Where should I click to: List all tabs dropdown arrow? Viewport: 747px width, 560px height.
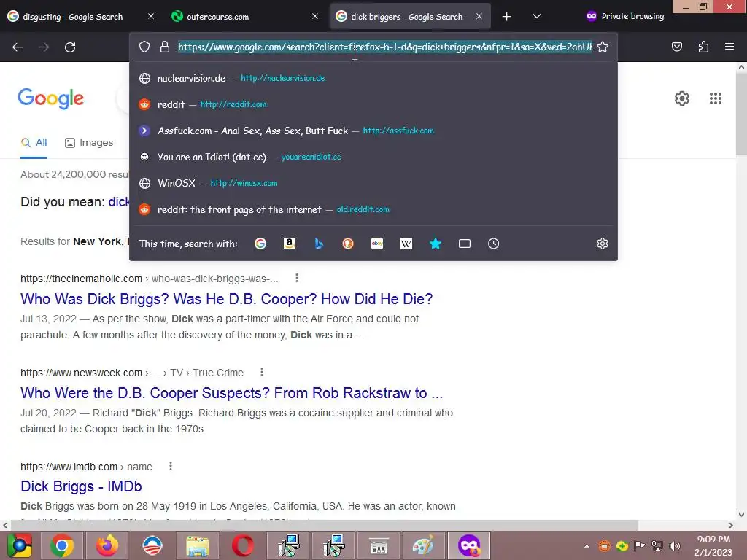pyautogui.click(x=536, y=16)
